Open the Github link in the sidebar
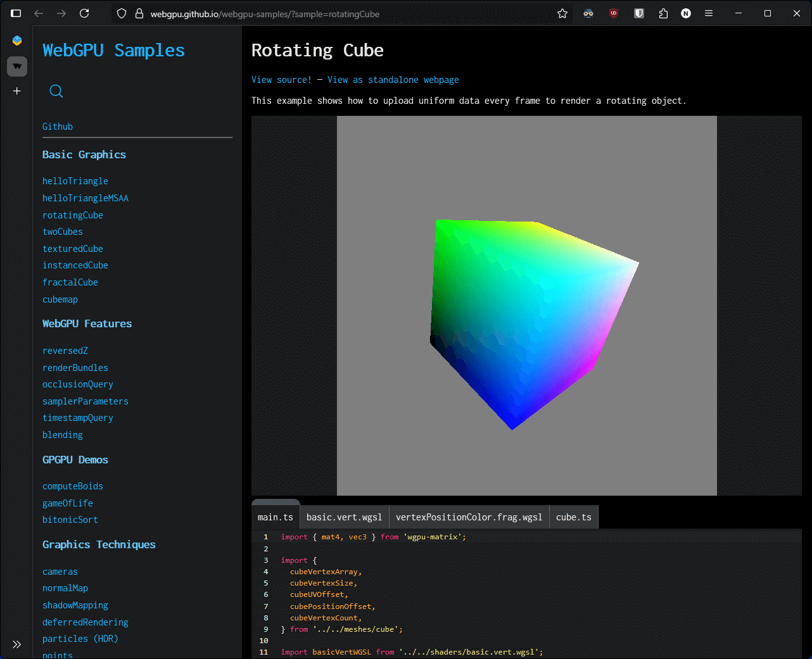 tap(57, 126)
